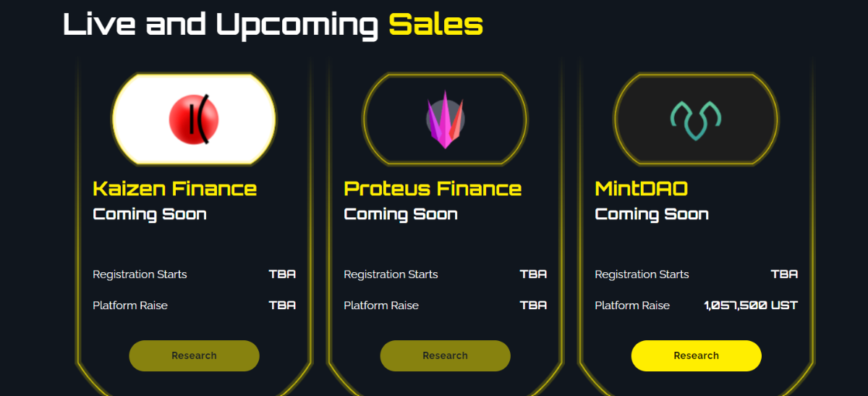Screen dimensions: 868x396
Task: Click Proteus Finance Platform Raise label
Action: pos(381,306)
